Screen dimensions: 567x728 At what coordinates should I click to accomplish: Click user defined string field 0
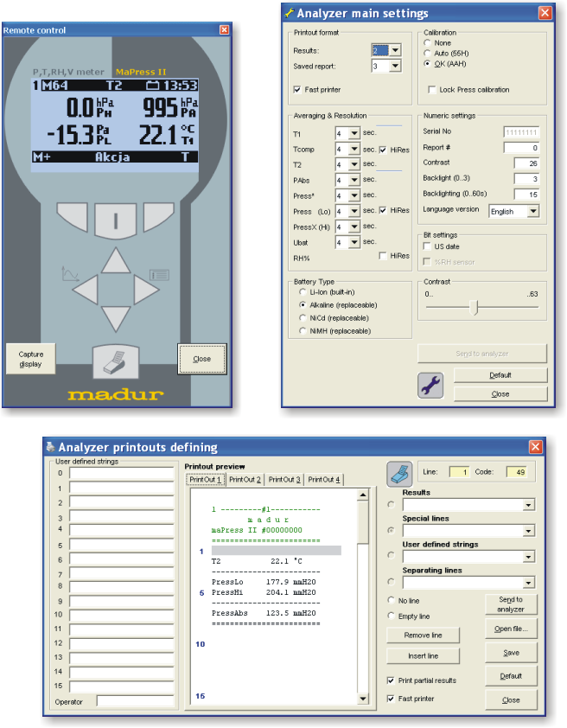click(122, 473)
